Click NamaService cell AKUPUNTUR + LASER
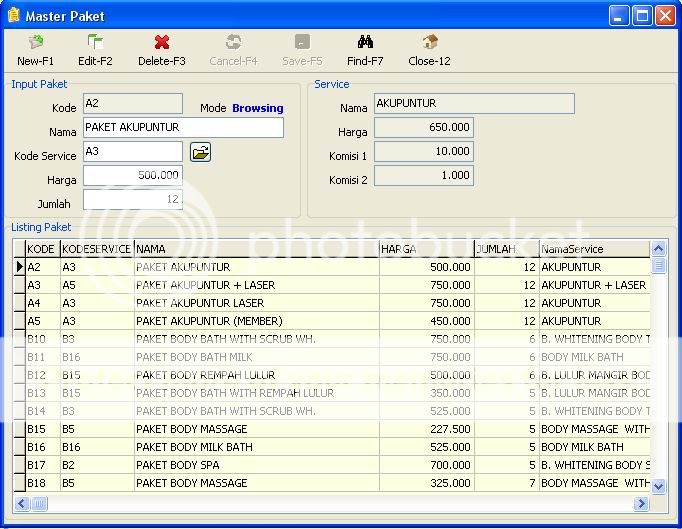Image resolution: width=682 pixels, height=529 pixels. [595, 285]
